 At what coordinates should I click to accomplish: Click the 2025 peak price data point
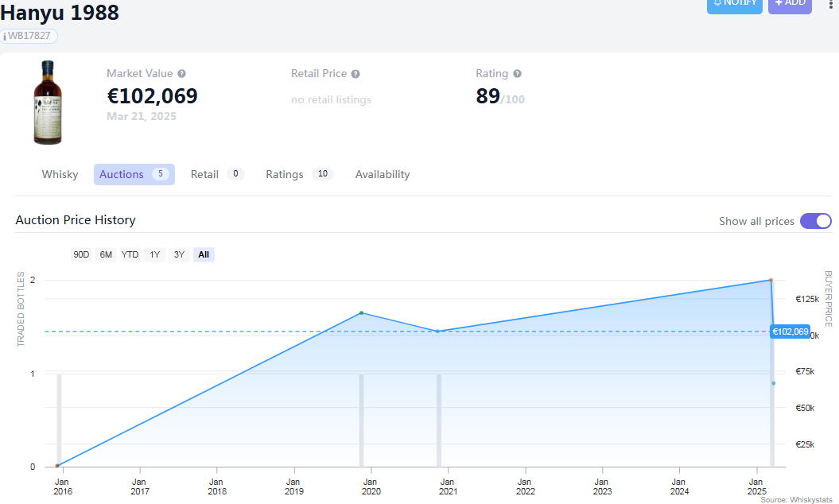click(x=771, y=280)
